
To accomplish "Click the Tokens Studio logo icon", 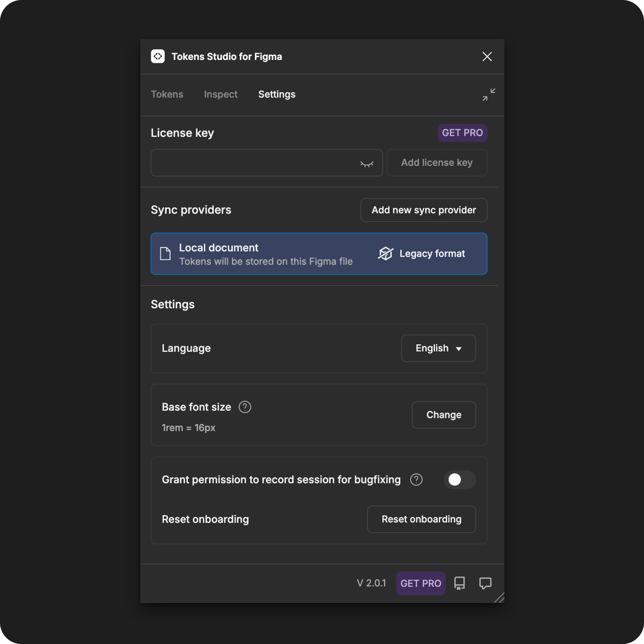I will click(x=158, y=56).
